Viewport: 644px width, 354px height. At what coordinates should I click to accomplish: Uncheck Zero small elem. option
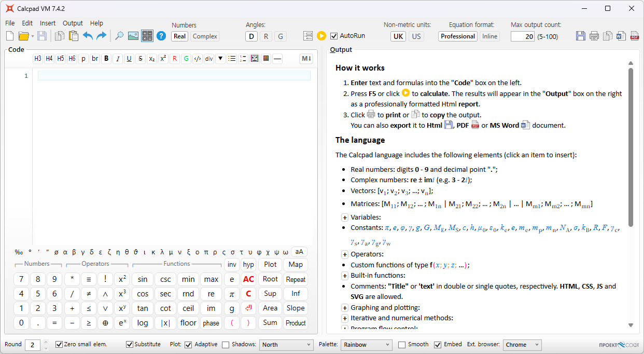(59, 344)
